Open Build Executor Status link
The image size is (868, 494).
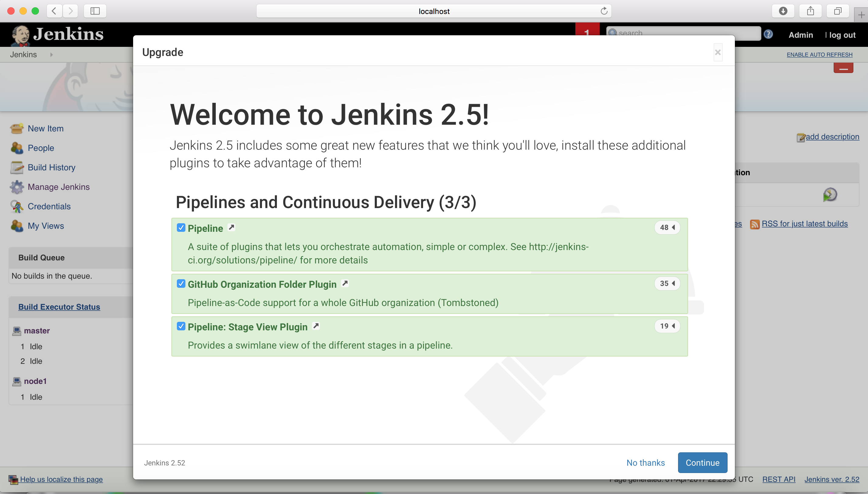[59, 307]
